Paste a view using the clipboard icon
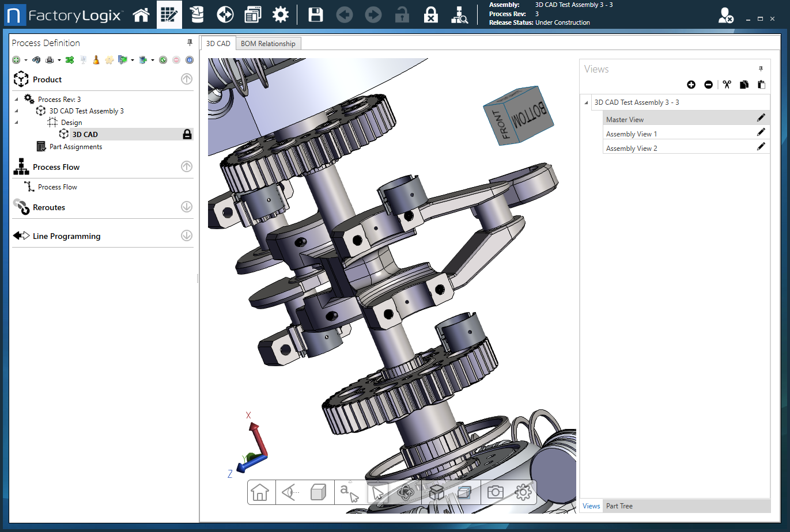Viewport: 790px width, 532px height. (761, 84)
